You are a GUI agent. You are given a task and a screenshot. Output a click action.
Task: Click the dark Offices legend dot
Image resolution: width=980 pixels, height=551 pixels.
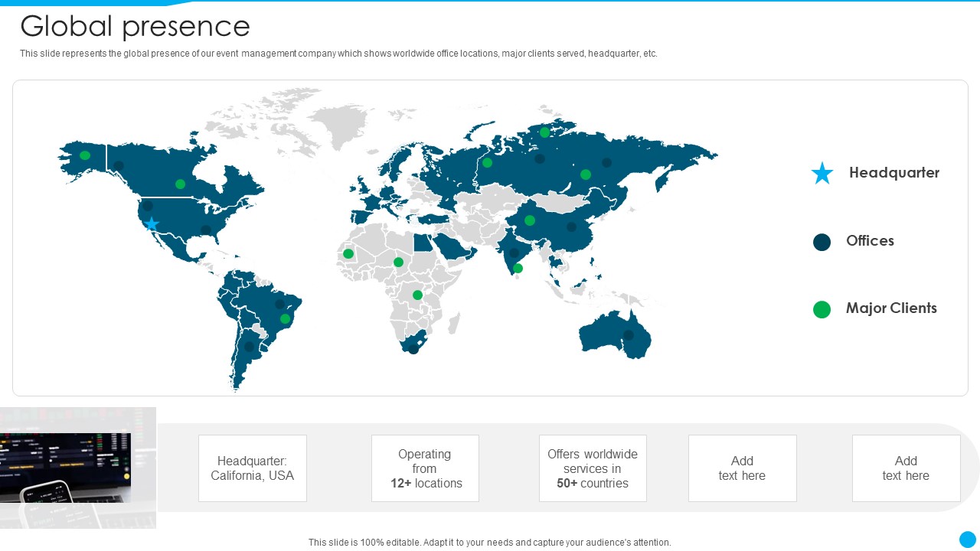point(822,242)
